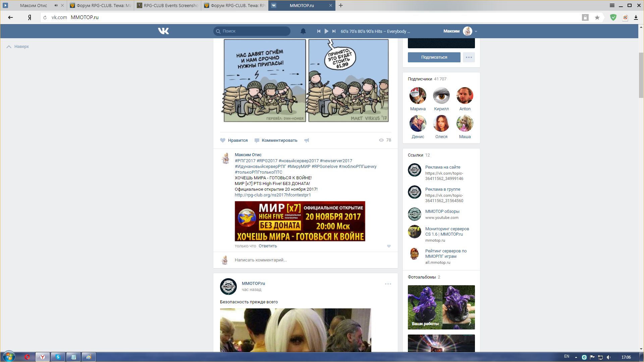The width and height of the screenshot is (644, 362).
Task: Open subscriber Anton's avatar
Action: coord(465,96)
